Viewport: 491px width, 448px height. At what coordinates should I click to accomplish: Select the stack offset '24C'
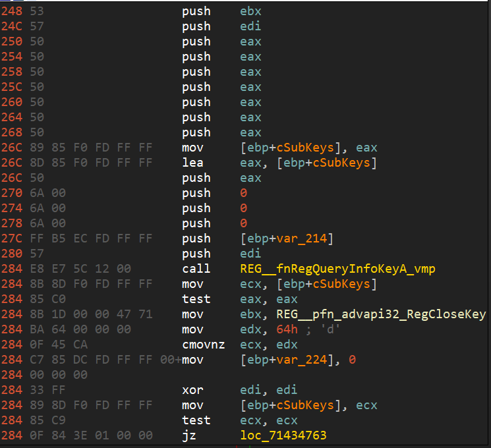(x=12, y=26)
